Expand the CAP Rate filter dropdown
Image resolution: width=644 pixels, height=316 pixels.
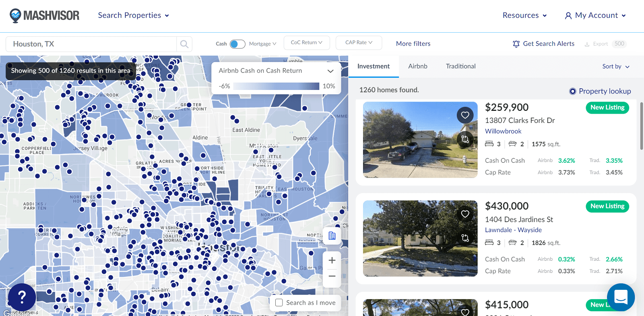pos(359,43)
